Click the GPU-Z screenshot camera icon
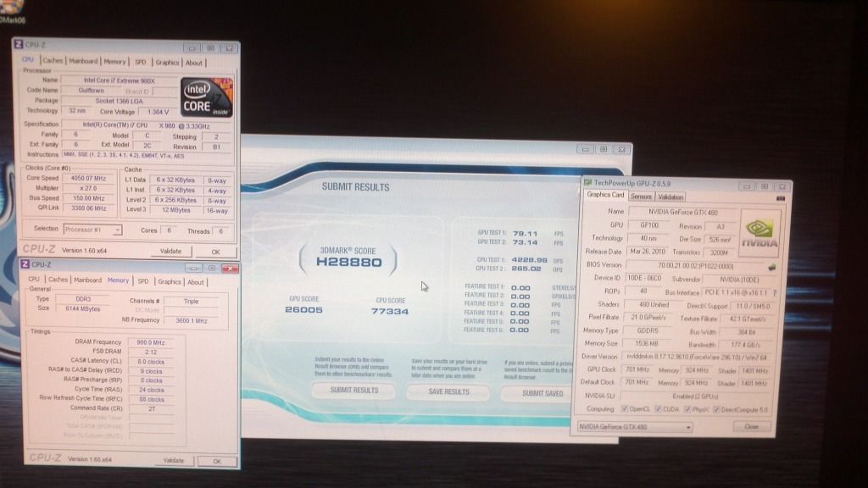 pos(781,198)
